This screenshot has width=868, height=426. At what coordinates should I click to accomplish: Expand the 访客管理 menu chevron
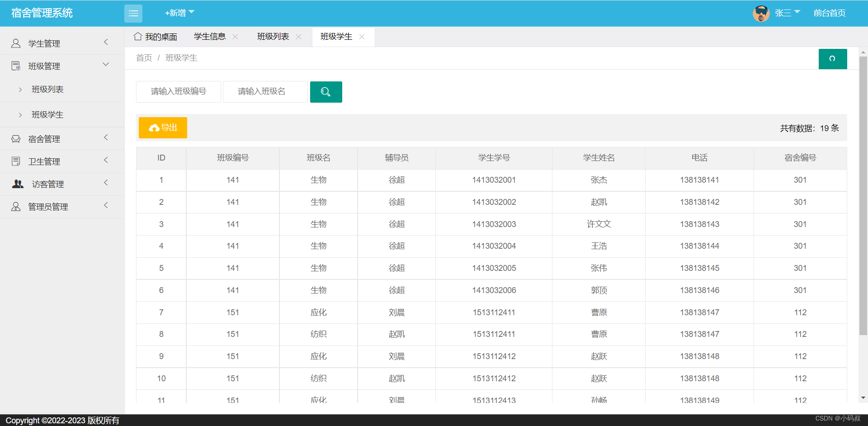pos(106,183)
